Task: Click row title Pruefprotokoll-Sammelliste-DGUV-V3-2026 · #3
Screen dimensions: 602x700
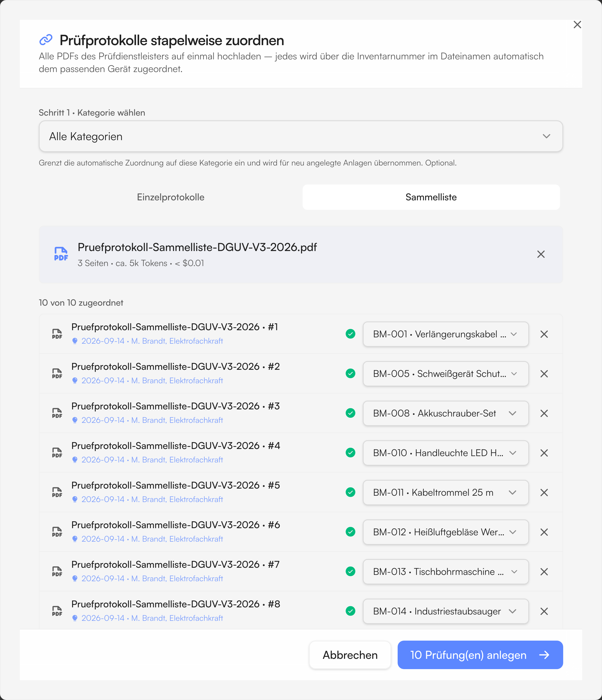Action: point(175,406)
